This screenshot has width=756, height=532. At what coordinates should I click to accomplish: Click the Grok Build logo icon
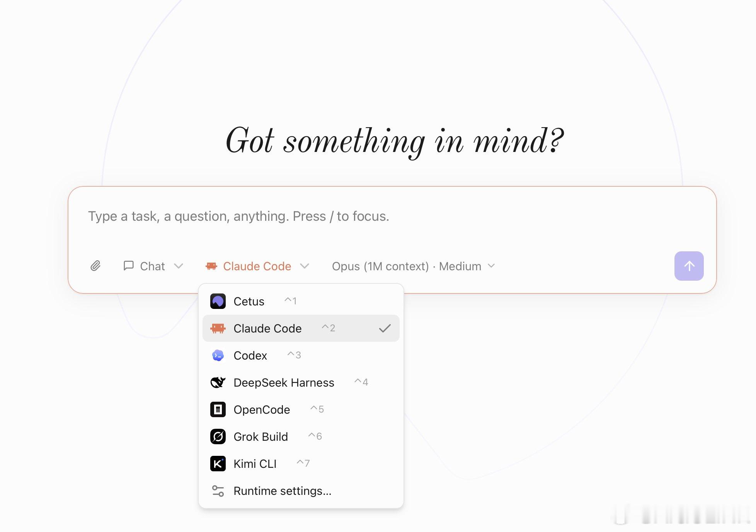click(218, 437)
